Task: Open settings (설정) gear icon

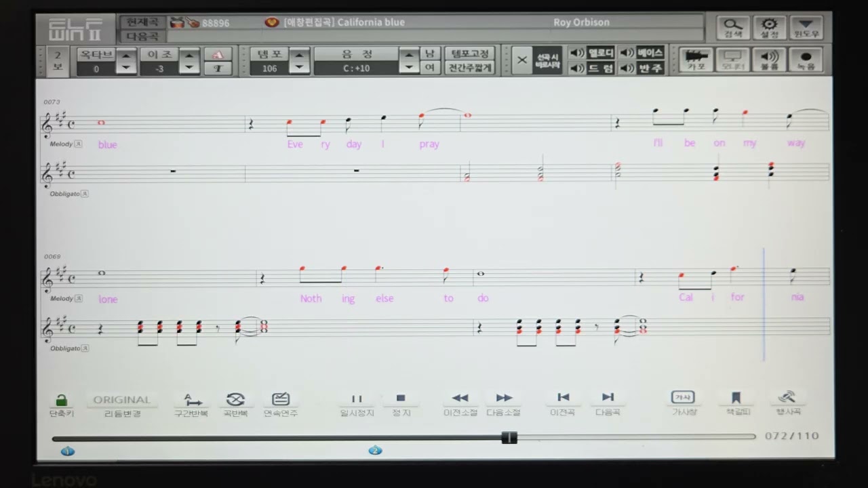Action: [770, 28]
